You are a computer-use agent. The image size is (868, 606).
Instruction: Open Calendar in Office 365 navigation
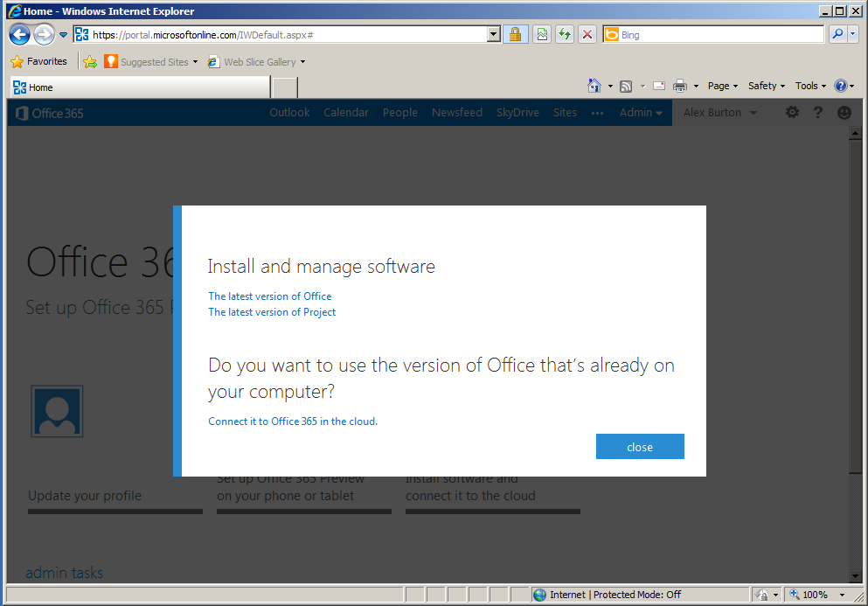(x=346, y=113)
